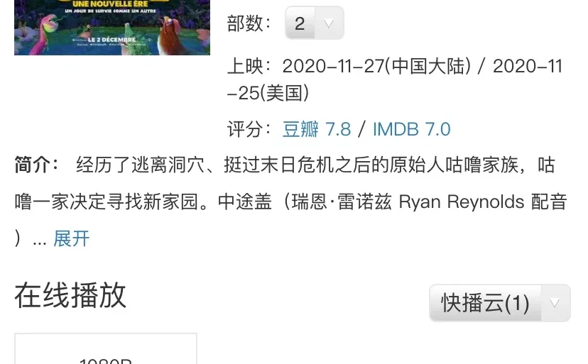Image resolution: width=588 pixels, height=364 pixels.
Task: Click the 上映 release label
Action: click(x=249, y=67)
